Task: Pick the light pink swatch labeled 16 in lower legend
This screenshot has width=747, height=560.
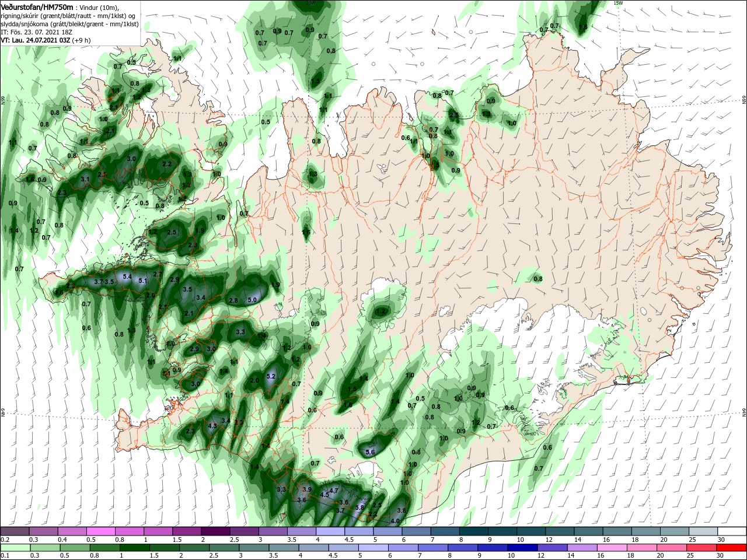Action: tap(611, 548)
